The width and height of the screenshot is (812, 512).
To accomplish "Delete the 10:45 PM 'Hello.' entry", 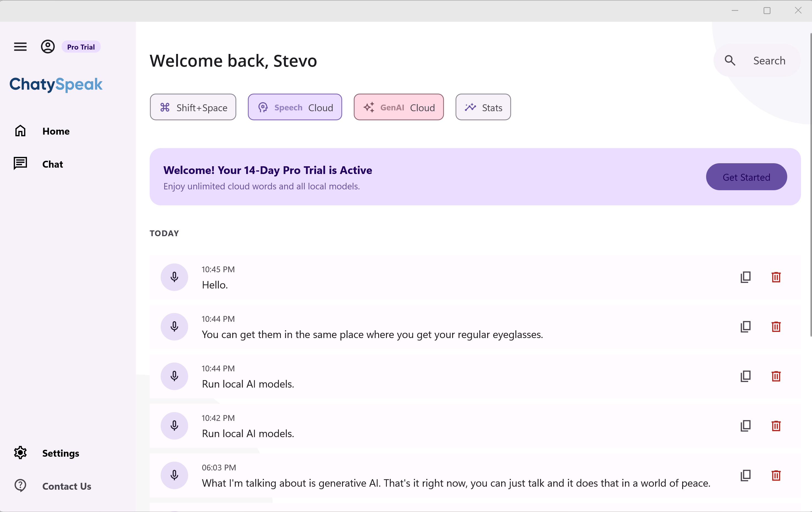I will click(776, 277).
